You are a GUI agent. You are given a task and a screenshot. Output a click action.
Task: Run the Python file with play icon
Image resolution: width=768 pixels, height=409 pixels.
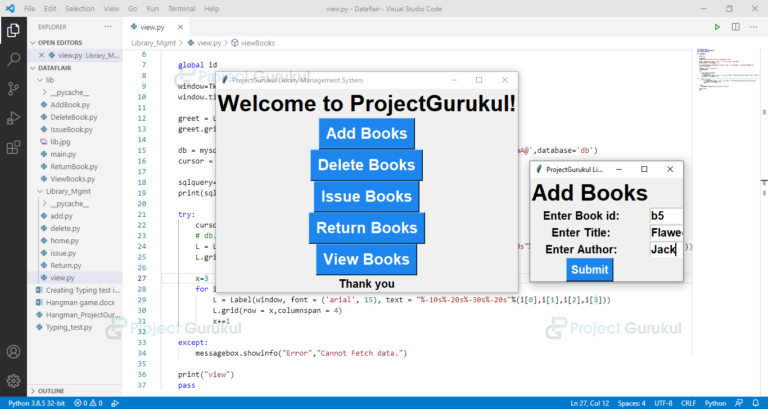pyautogui.click(x=716, y=27)
